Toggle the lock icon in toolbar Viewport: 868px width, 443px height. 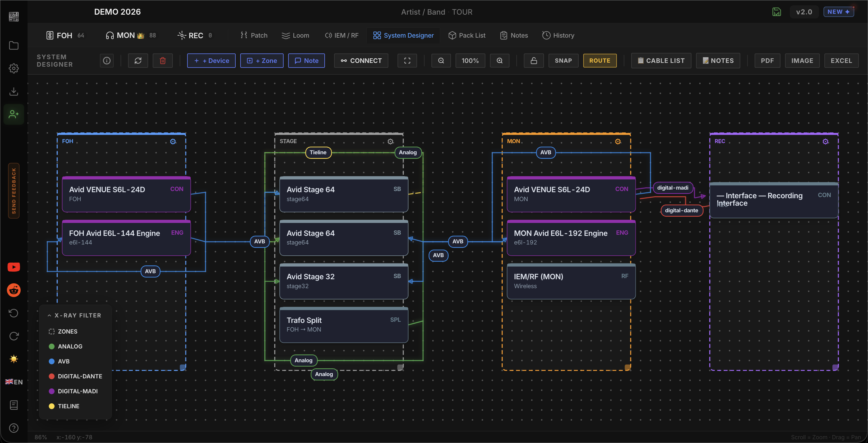coord(533,61)
